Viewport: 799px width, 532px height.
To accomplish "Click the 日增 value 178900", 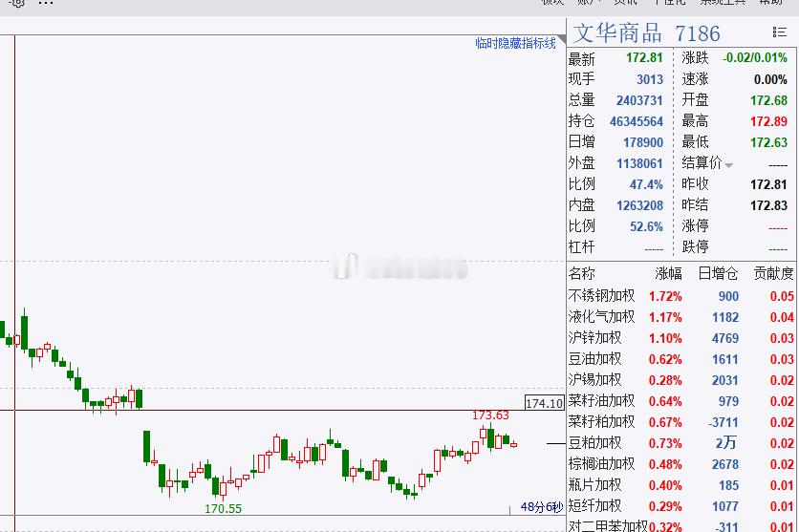I will click(x=643, y=142).
